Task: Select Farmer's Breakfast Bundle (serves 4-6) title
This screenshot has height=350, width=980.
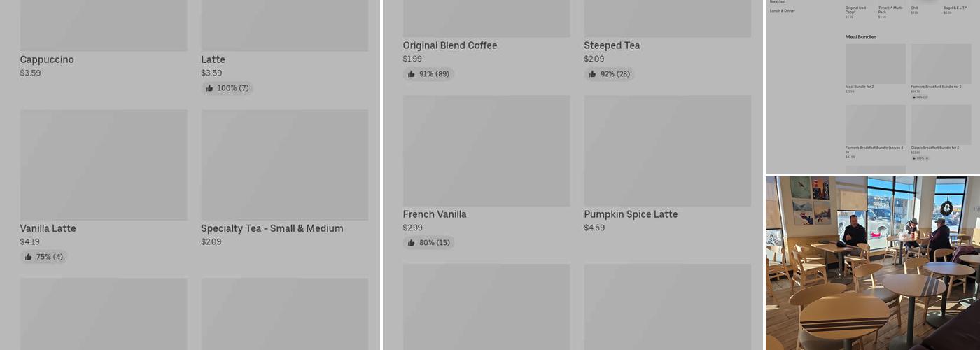Action: (x=874, y=149)
